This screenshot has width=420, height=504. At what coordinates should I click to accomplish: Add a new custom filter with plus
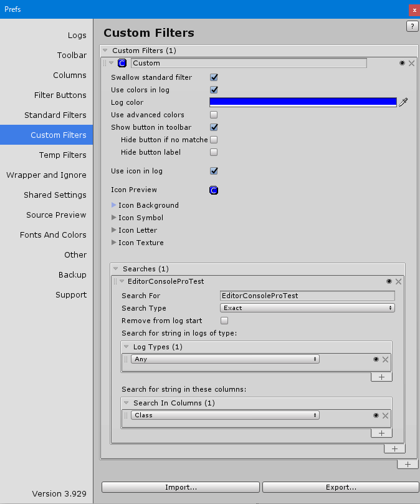(x=408, y=465)
